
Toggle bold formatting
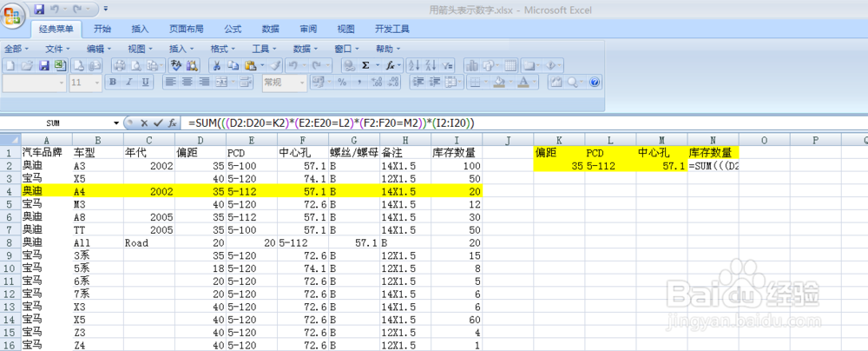(x=113, y=83)
